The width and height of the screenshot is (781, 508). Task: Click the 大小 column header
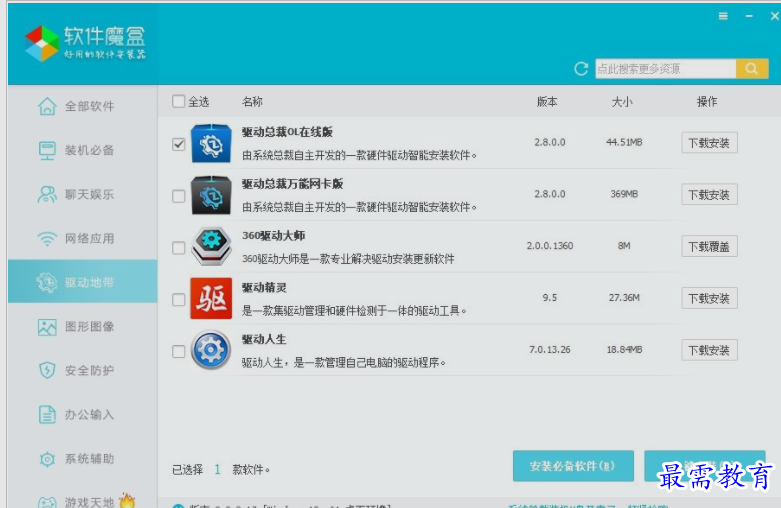tap(622, 102)
